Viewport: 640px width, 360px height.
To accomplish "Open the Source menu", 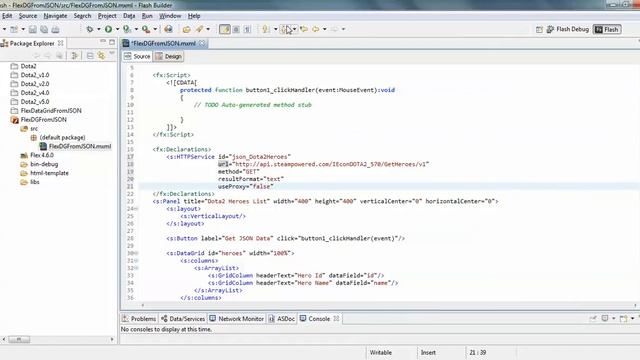I will pyautogui.click(x=28, y=16).
